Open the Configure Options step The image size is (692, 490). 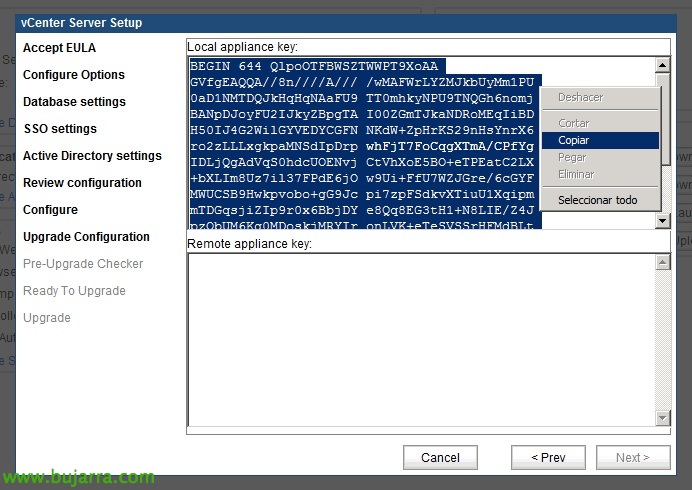click(x=74, y=75)
